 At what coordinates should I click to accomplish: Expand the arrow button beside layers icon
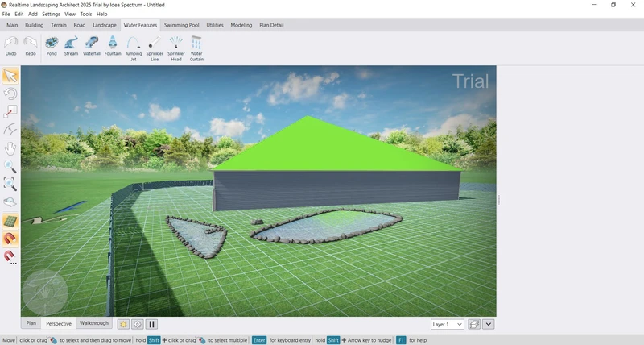pos(489,324)
